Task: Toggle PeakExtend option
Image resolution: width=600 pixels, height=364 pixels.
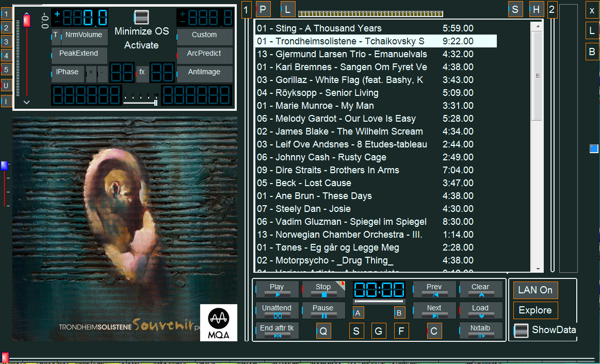Action: tap(79, 56)
